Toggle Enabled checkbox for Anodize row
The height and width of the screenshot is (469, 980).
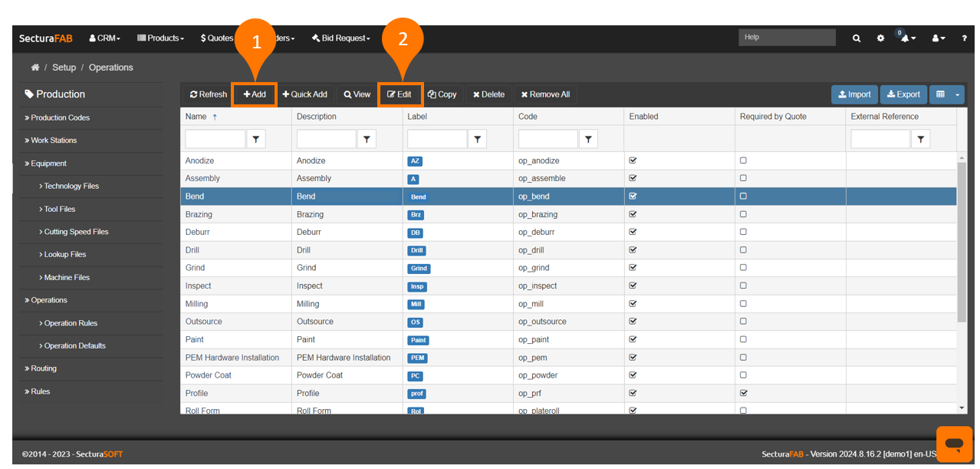[x=633, y=160]
